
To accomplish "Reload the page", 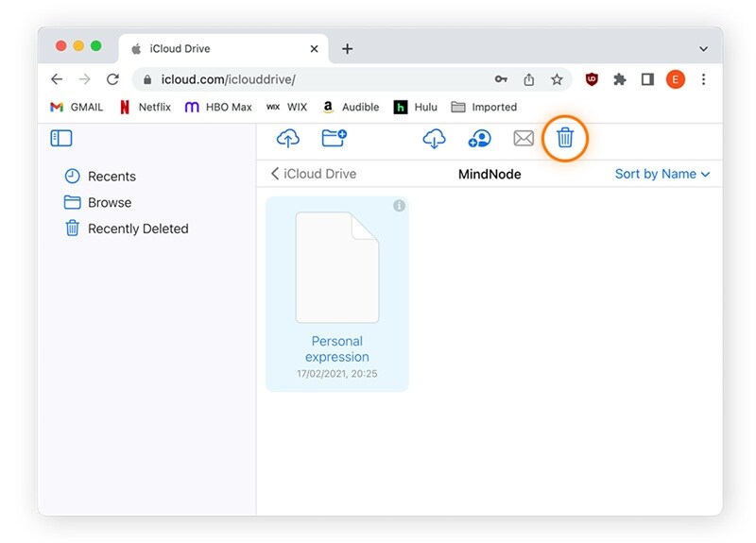I will point(112,79).
